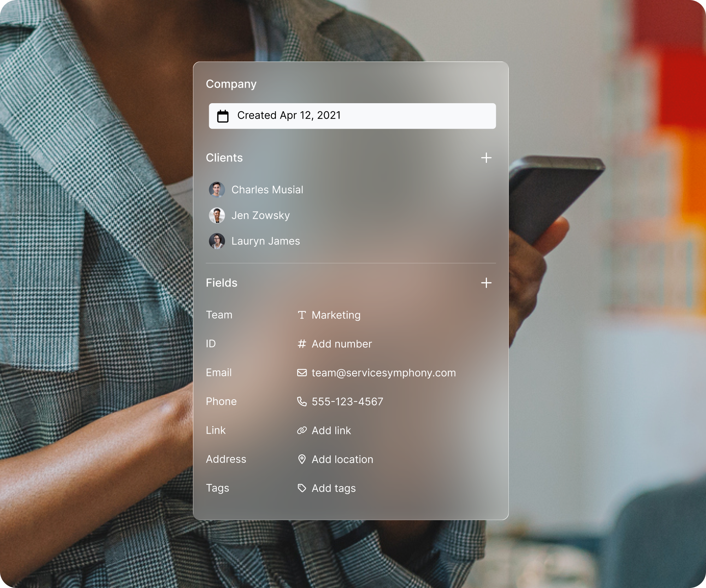Screen dimensions: 706x588
Task: Select client Lauryn James
Action: 265,241
